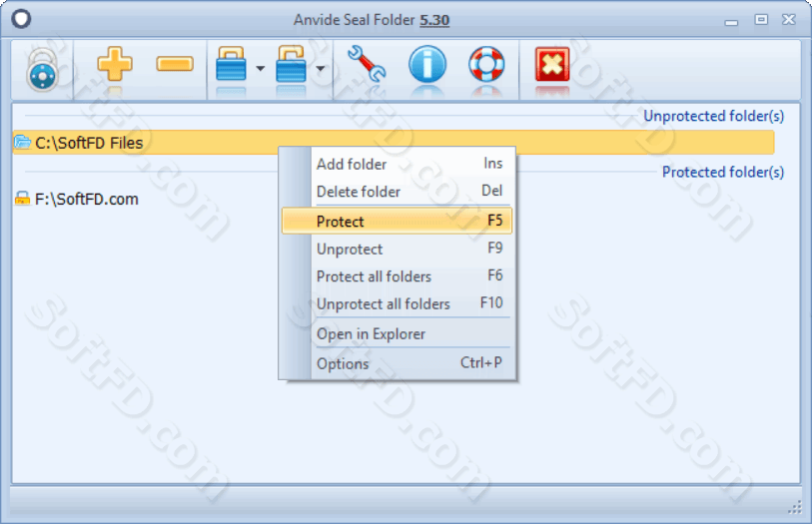Image resolution: width=812 pixels, height=524 pixels.
Task: Select Unprotect in the context menu
Action: [397, 249]
